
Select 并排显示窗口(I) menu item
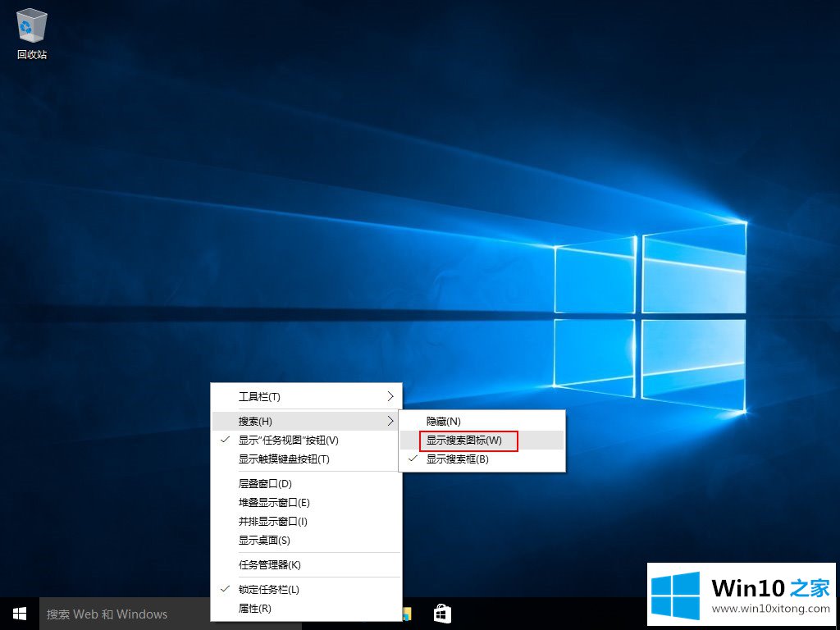point(307,521)
